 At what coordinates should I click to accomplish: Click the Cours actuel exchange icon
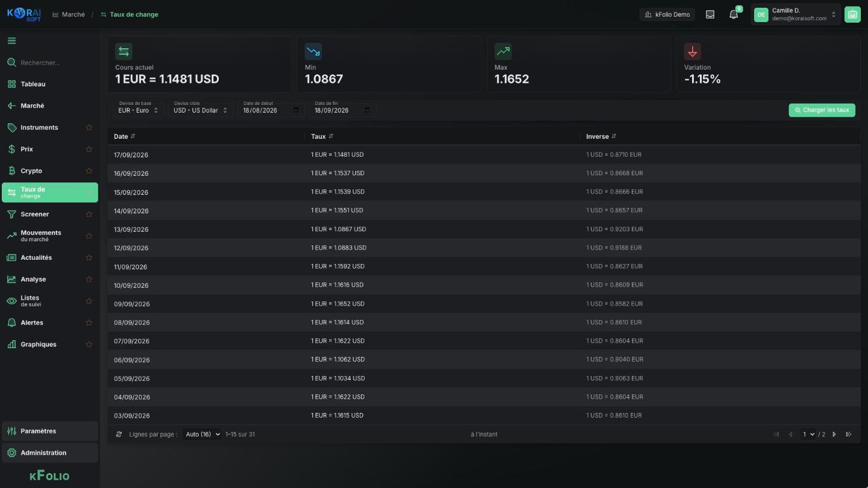pyautogui.click(x=123, y=52)
